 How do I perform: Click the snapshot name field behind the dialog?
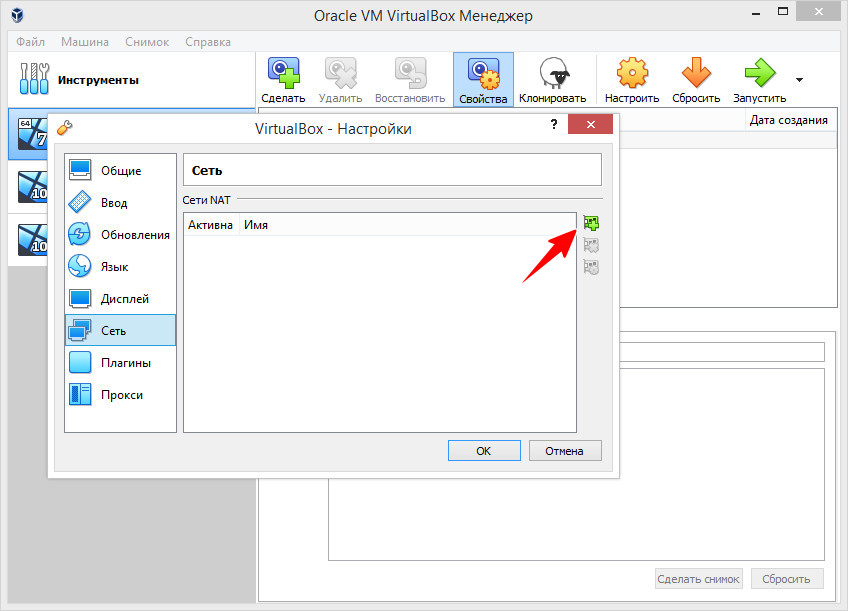pyautogui.click(x=721, y=352)
